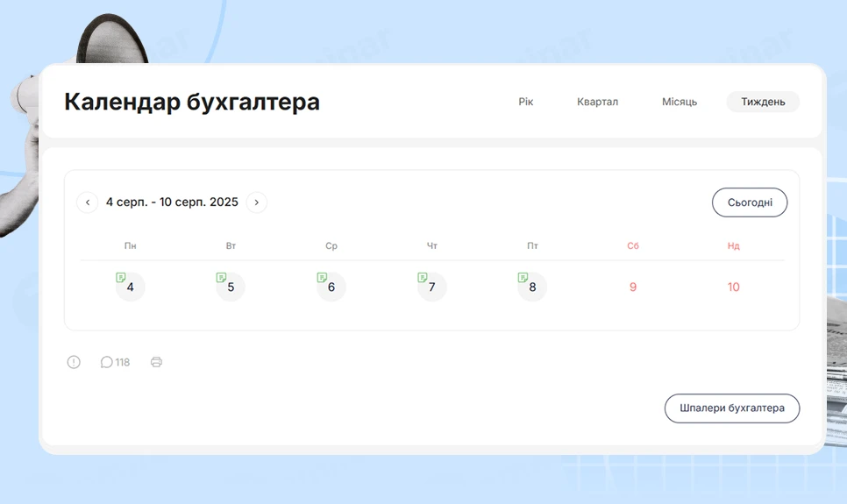The width and height of the screenshot is (847, 504).
Task: Select Friday date 8
Action: (x=532, y=287)
